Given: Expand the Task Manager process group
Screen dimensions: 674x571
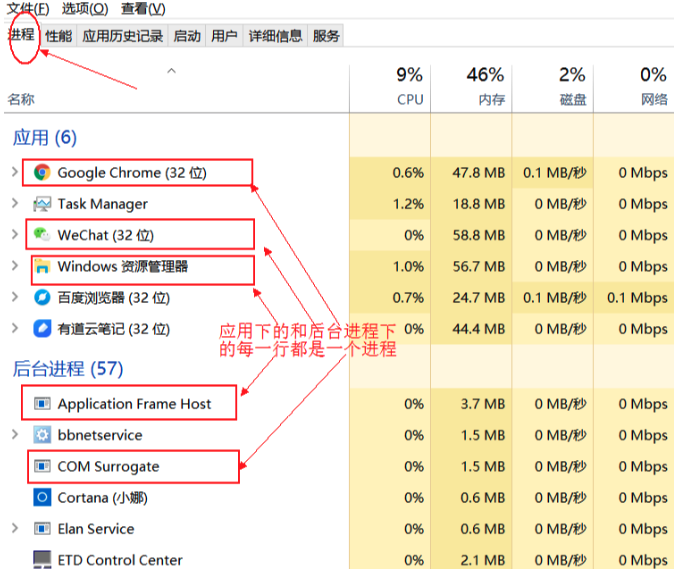Looking at the screenshot, I should (15, 203).
